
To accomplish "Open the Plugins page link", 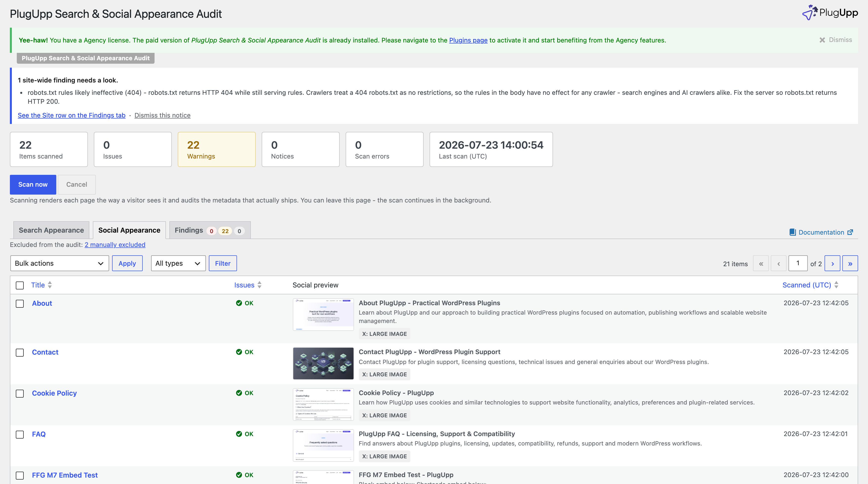I will (x=468, y=40).
